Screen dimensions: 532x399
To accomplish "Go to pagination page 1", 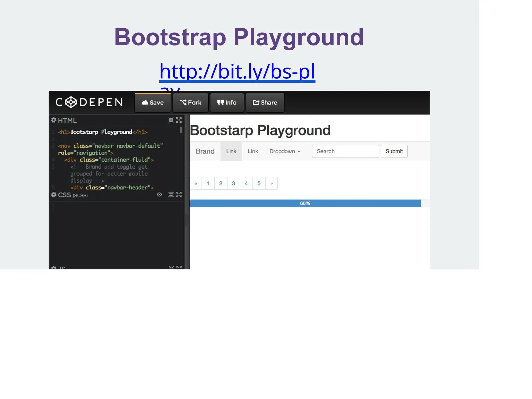I will coord(208,183).
